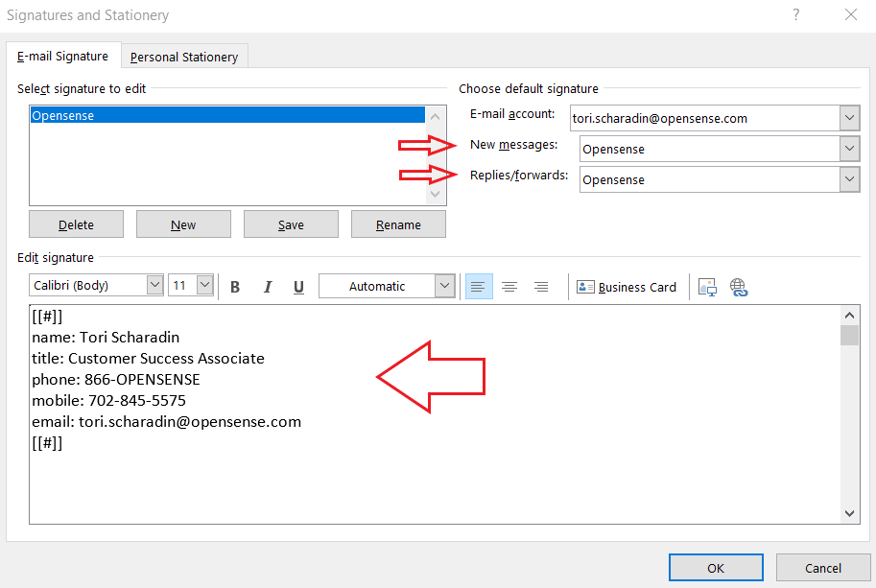This screenshot has height=588, width=876.
Task: Insert a Business Card
Action: (627, 287)
